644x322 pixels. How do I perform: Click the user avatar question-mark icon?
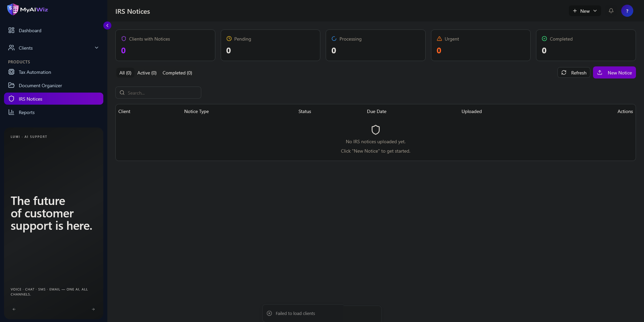point(627,11)
